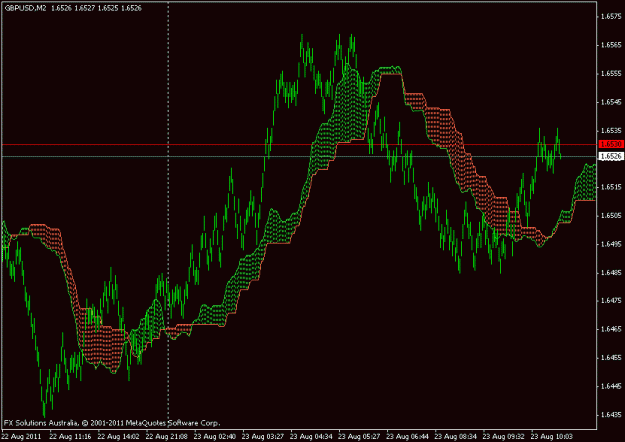Viewport: 625px width, 442px height.
Task: Click the 22 Aug 21:08 time label
Action: click(x=167, y=436)
